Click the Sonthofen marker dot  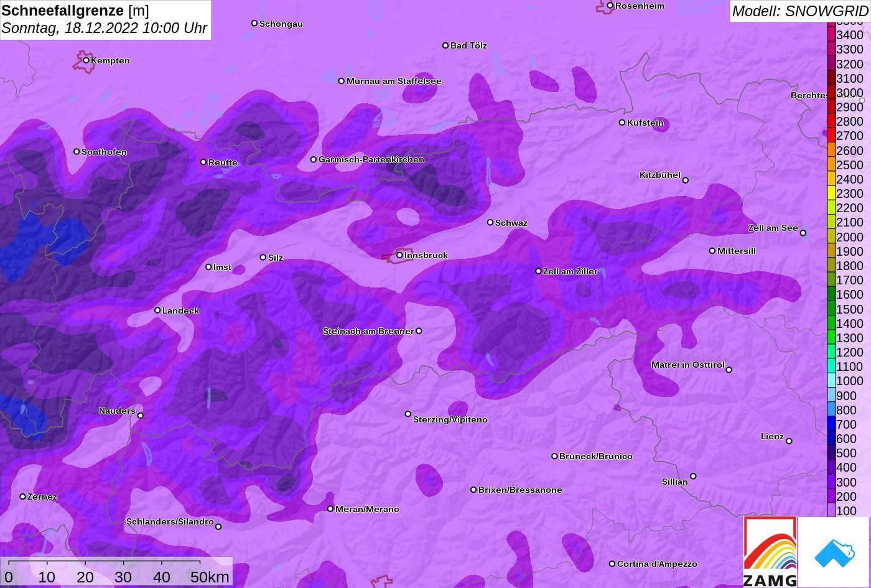coord(77,152)
